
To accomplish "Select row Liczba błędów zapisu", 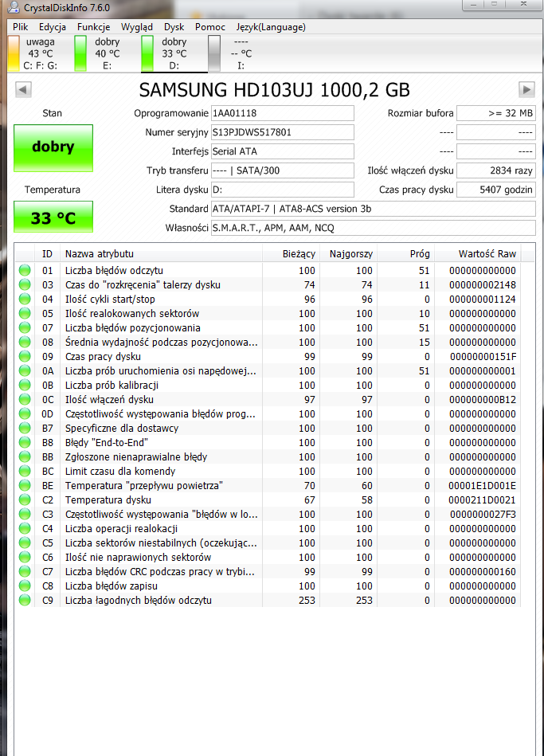I will pyautogui.click(x=268, y=586).
